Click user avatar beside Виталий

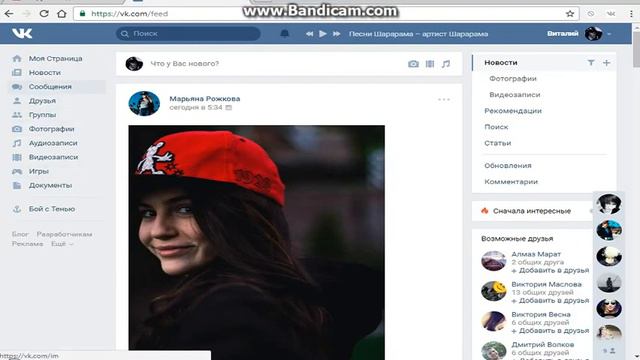click(593, 33)
